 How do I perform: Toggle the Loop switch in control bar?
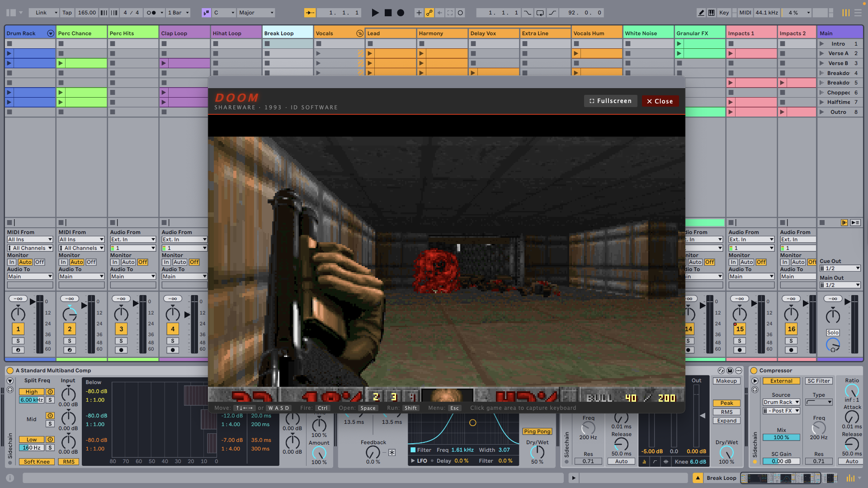(x=540, y=13)
